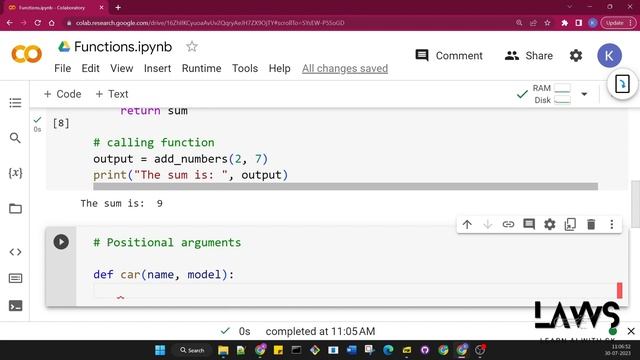The image size is (640, 360).
Task: Open the table of contents sidebar
Action: coord(15,103)
